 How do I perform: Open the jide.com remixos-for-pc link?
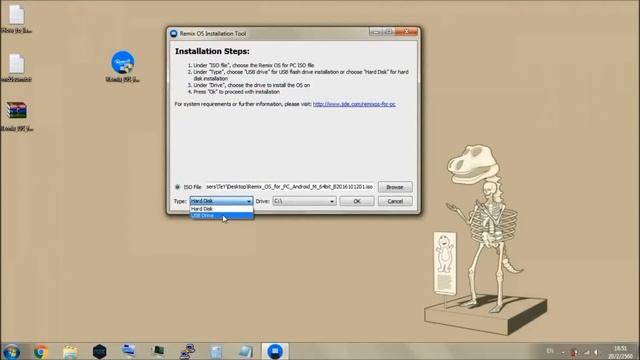(354, 104)
